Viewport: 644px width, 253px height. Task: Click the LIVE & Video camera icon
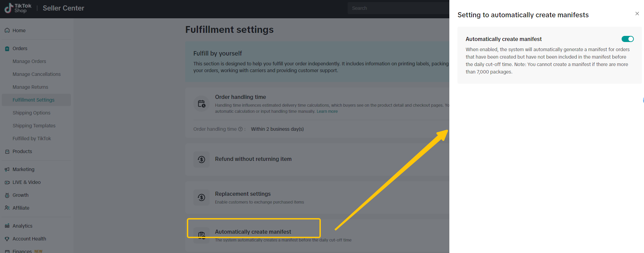7,182
